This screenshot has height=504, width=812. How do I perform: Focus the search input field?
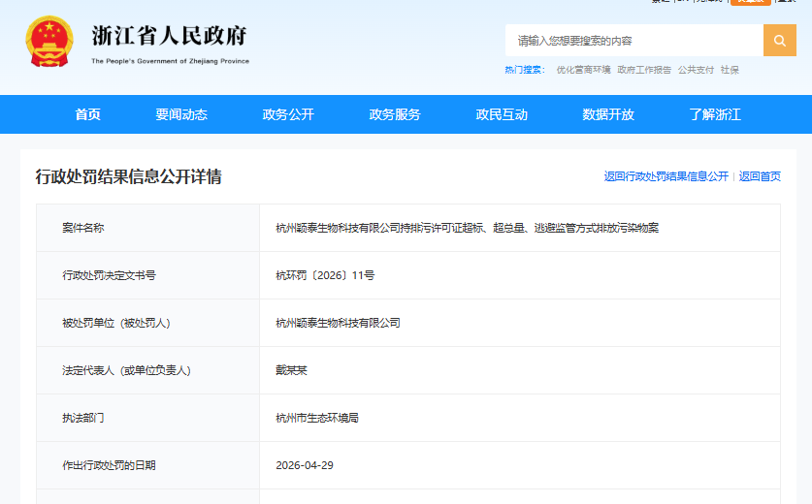pos(634,41)
